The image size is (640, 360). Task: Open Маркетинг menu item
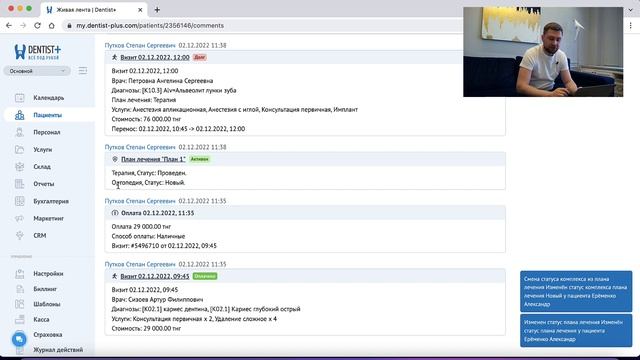49,218
